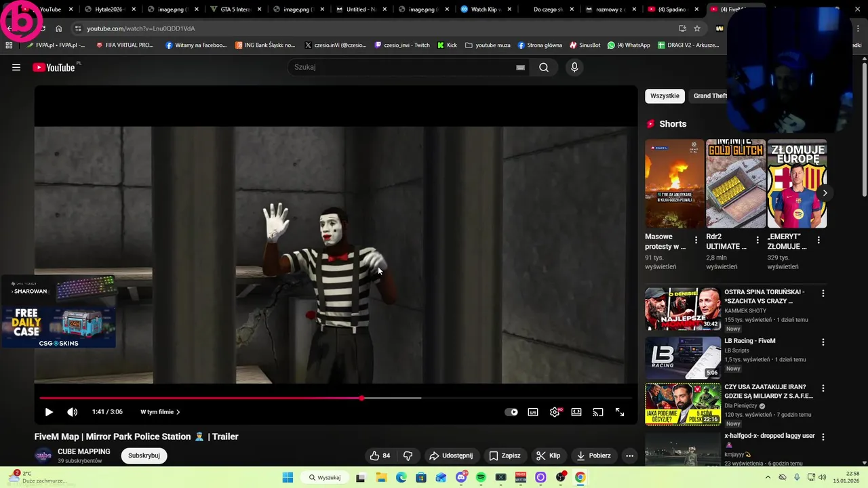Open the CUBE MAPPING channel name
The width and height of the screenshot is (868, 488).
[x=83, y=451]
